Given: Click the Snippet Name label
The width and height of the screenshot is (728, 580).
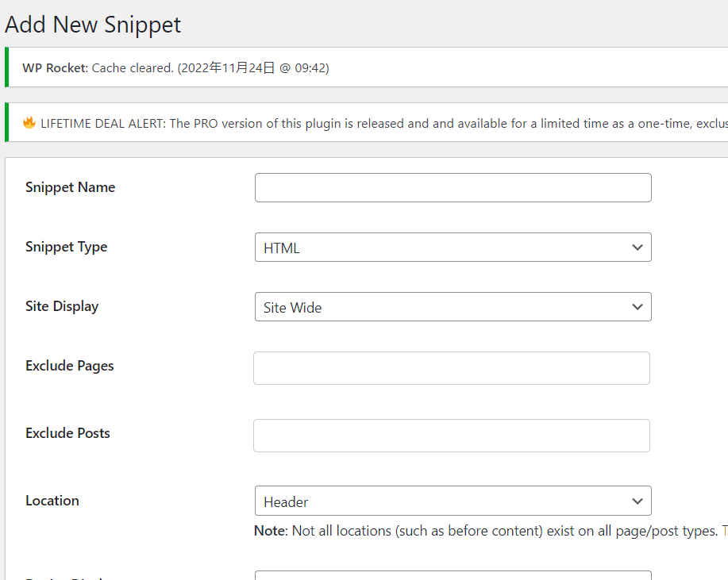Looking at the screenshot, I should [70, 187].
